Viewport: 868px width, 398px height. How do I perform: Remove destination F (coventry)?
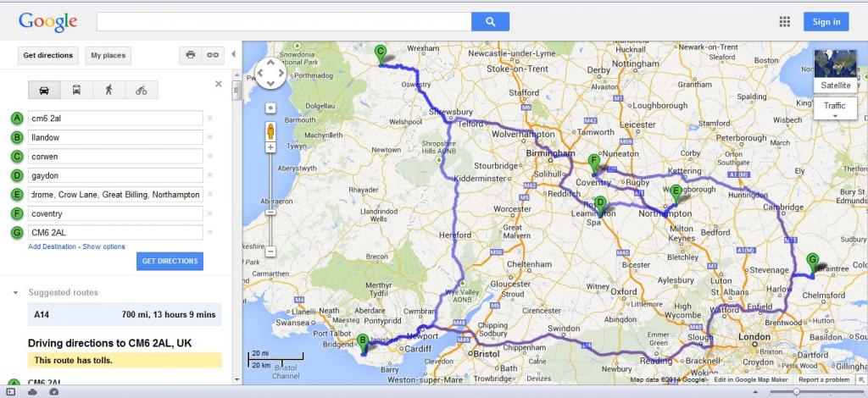click(210, 213)
